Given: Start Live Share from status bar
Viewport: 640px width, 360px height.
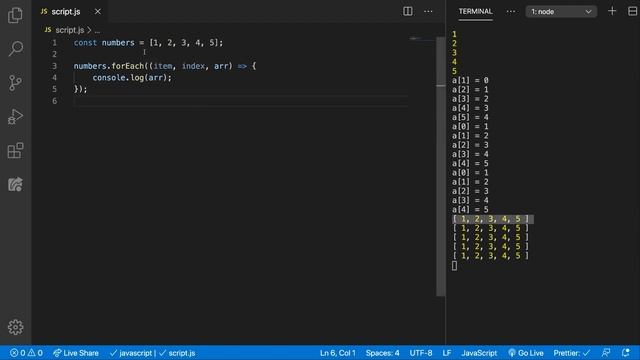Looking at the screenshot, I should (x=76, y=353).
